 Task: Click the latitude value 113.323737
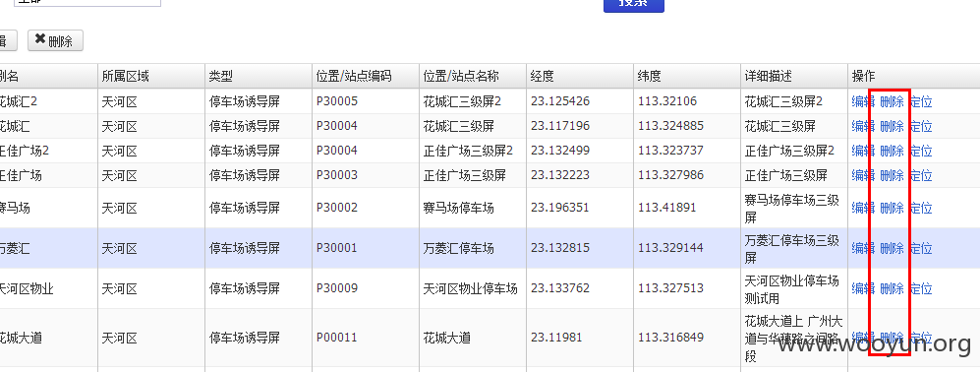pos(670,151)
